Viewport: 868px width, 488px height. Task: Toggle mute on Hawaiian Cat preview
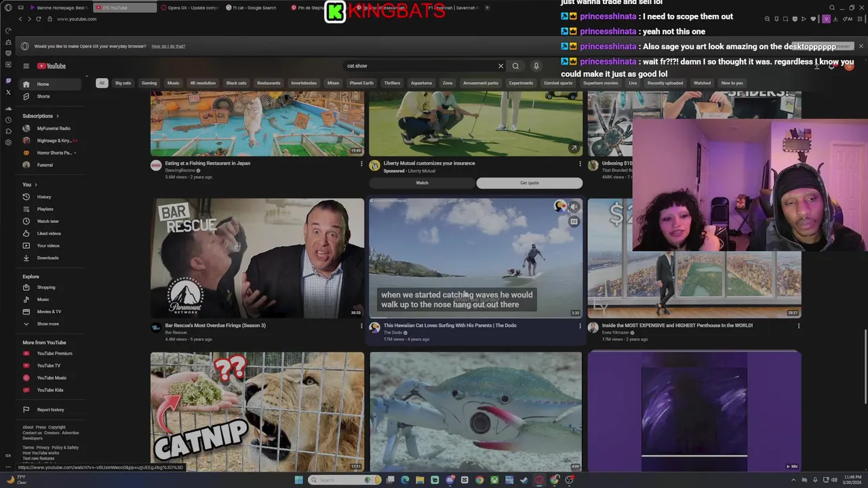pyautogui.click(x=574, y=207)
